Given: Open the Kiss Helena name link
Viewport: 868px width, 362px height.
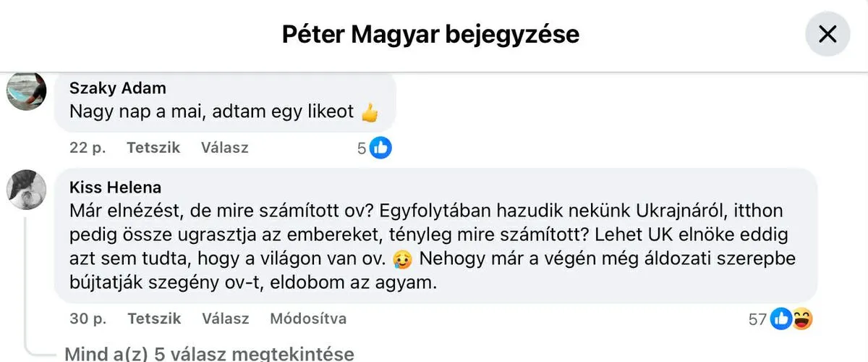Looking at the screenshot, I should [x=117, y=188].
